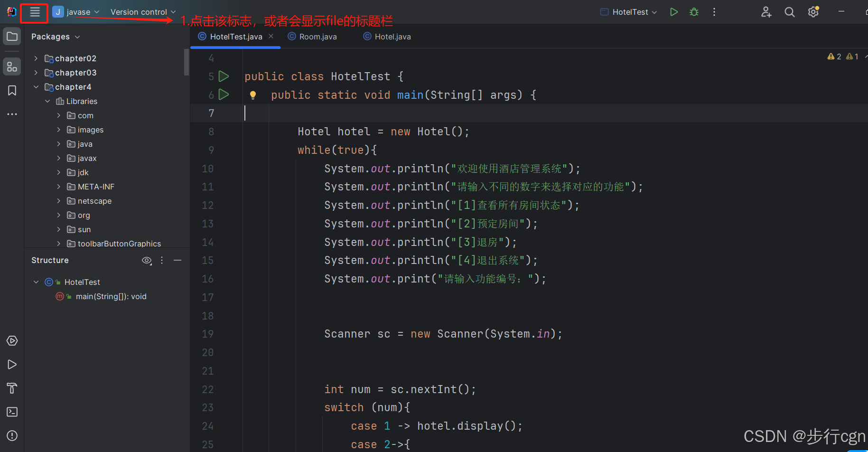Screen dimensions: 868x452
Task: Expand the META-INF package
Action: tap(58, 187)
